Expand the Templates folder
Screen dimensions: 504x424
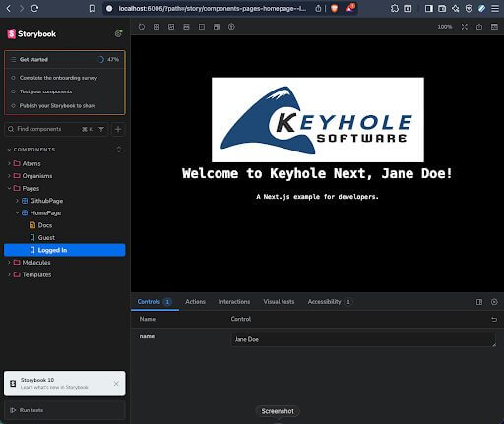pos(36,274)
